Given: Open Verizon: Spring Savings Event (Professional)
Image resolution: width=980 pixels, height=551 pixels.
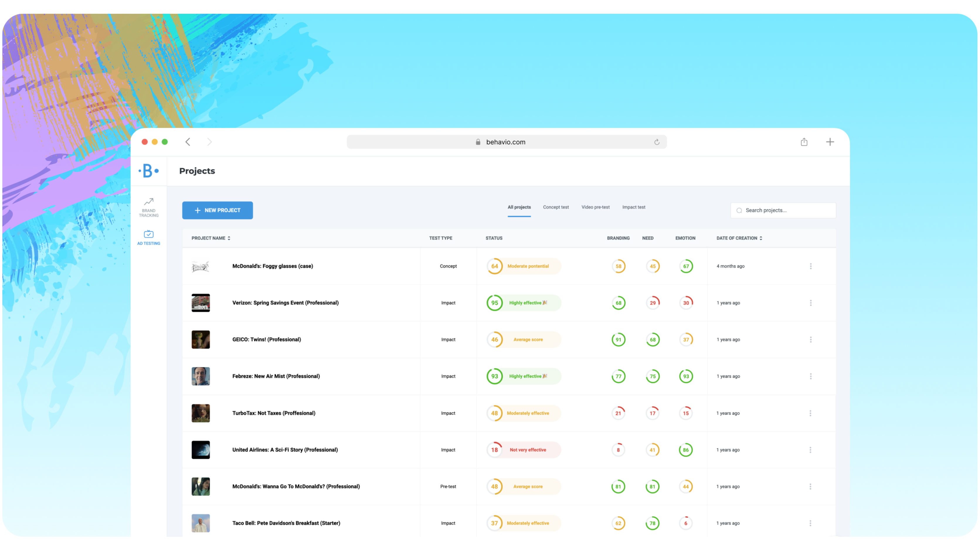Looking at the screenshot, I should (285, 303).
